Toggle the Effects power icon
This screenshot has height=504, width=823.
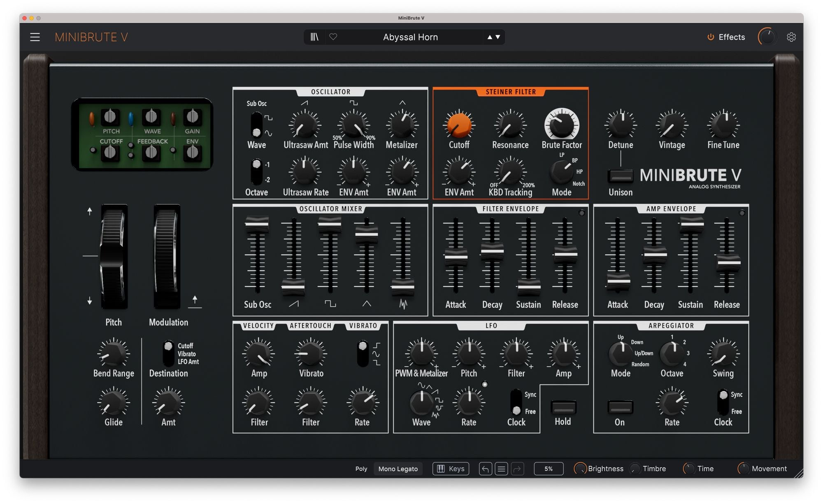click(x=711, y=37)
